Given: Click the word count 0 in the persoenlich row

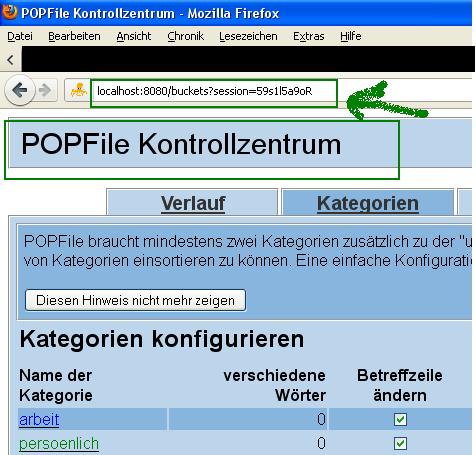Looking at the screenshot, I should [321, 443].
